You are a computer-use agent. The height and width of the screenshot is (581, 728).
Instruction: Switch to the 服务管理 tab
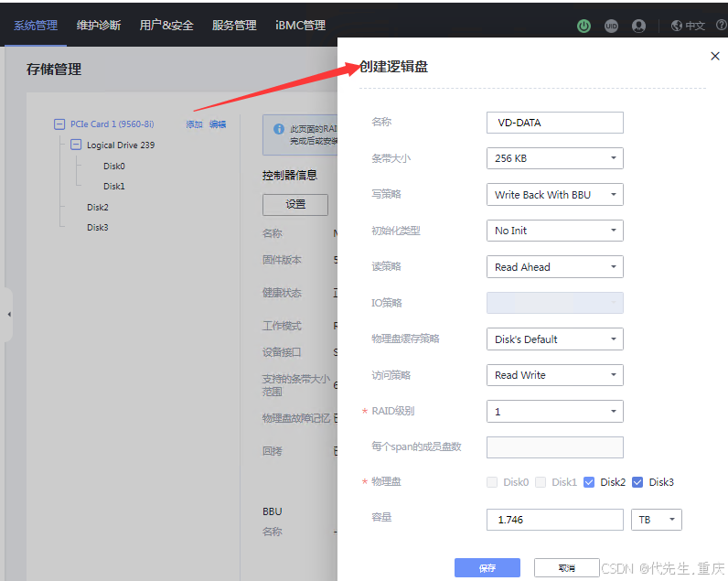pyautogui.click(x=234, y=25)
